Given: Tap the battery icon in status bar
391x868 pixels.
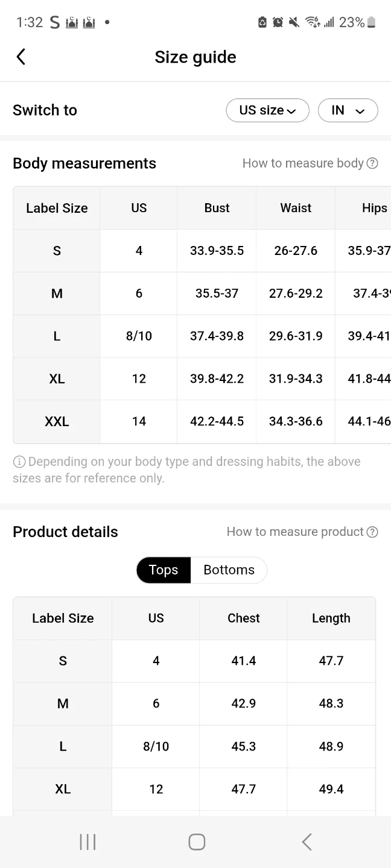Looking at the screenshot, I should [371, 22].
